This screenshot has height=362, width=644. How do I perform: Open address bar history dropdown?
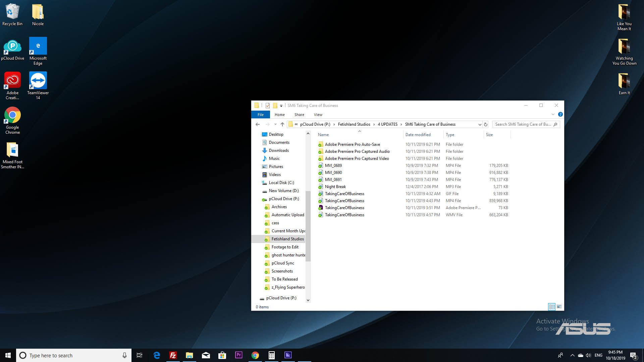point(480,124)
